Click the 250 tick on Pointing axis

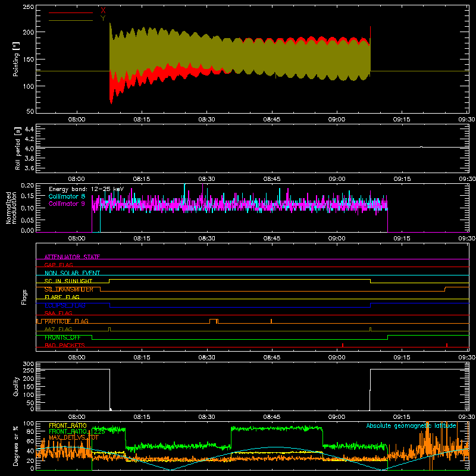(x=29, y=7)
